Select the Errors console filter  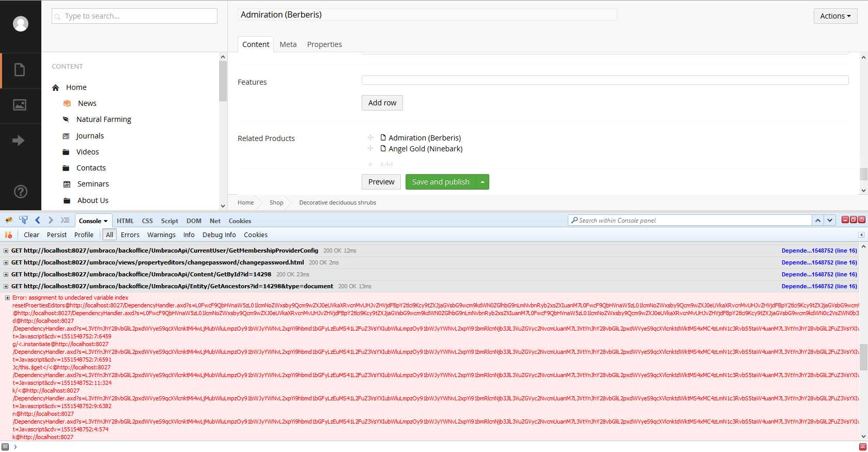[x=130, y=235]
